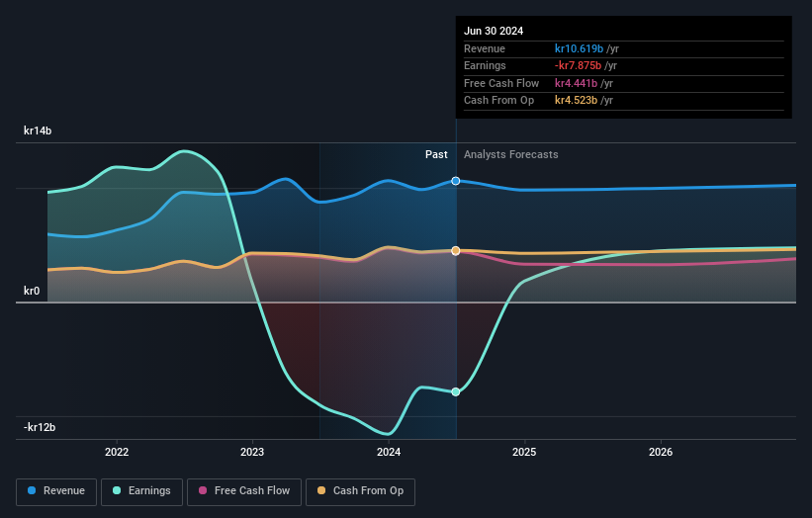Click the -kr12b y-axis label
This screenshot has height=518, width=812.
coord(40,427)
